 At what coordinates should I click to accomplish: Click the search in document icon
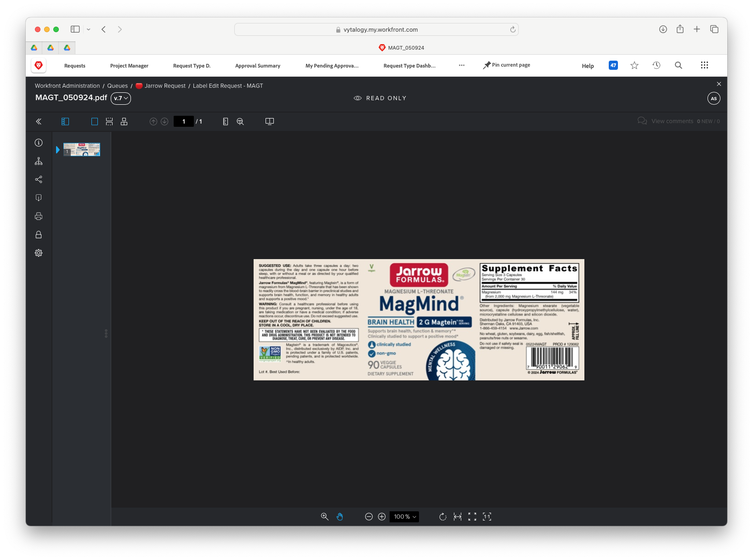240,121
